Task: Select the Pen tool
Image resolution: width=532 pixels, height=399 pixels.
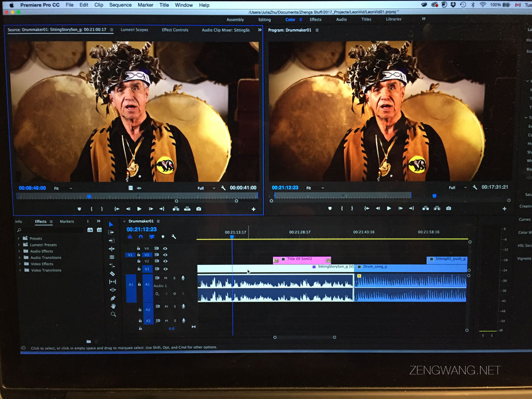Action: pyautogui.click(x=113, y=298)
